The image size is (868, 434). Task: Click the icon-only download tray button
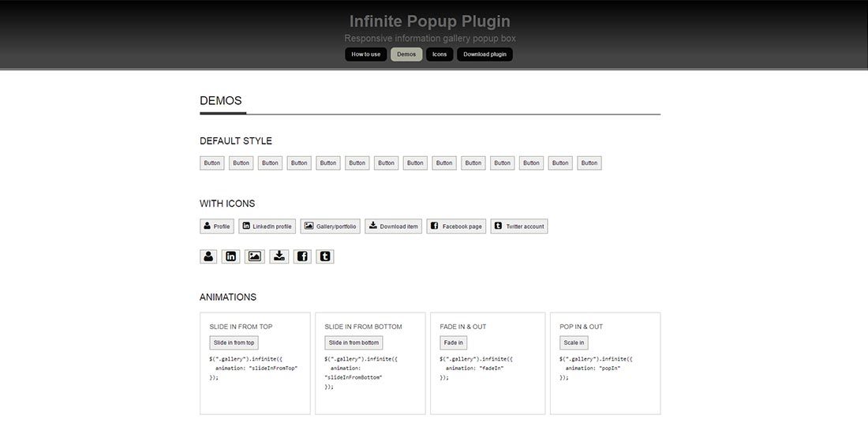click(x=279, y=256)
